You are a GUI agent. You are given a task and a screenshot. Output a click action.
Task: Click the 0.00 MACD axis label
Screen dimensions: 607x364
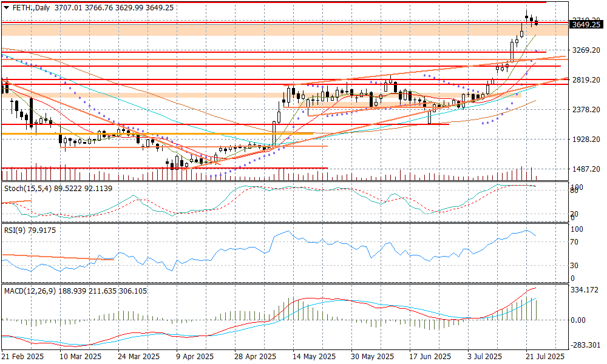point(578,320)
